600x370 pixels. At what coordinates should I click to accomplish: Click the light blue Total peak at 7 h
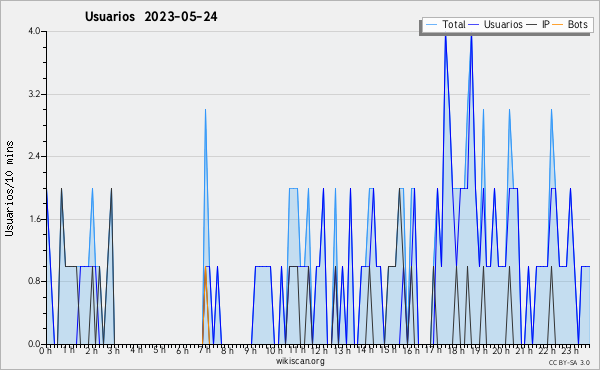coord(205,111)
